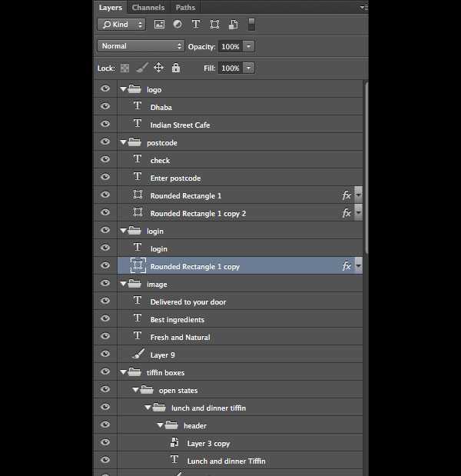Click the lock image pixels brush icon
Screen dimensions: 461x476
tap(141, 68)
